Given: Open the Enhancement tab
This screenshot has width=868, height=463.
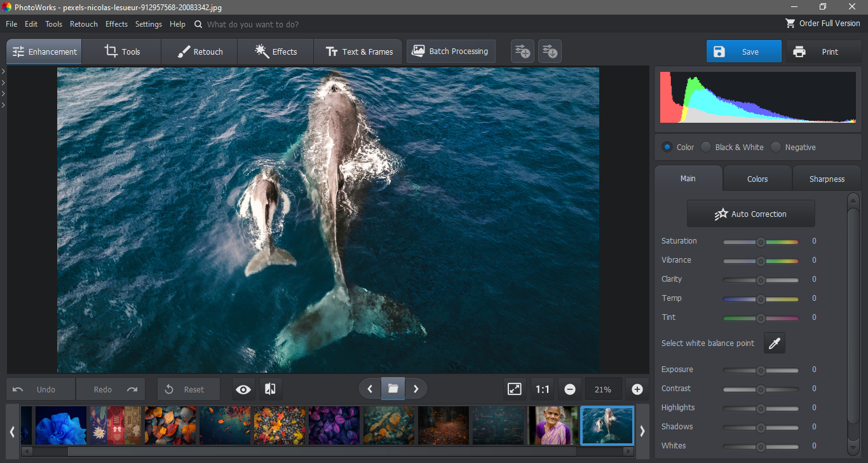Looking at the screenshot, I should pos(44,52).
